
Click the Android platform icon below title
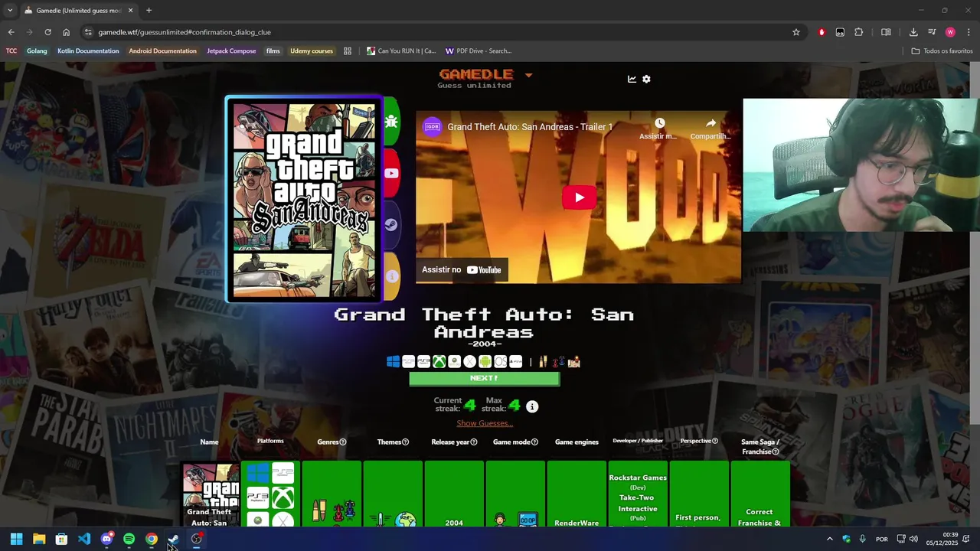485,362
